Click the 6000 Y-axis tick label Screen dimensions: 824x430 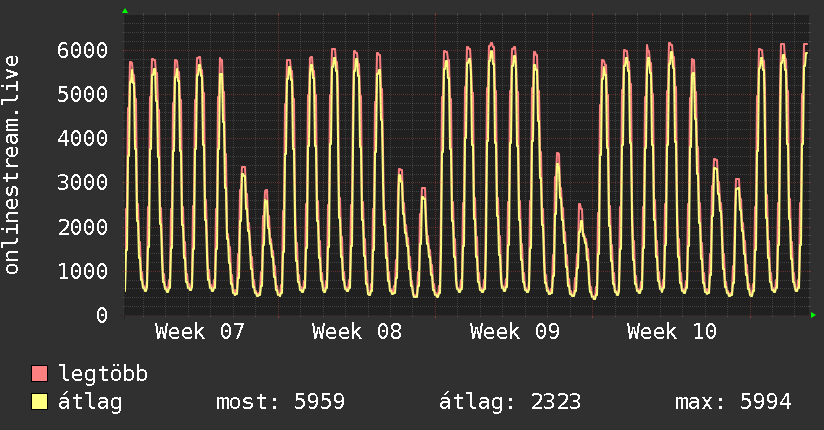[x=82, y=50]
